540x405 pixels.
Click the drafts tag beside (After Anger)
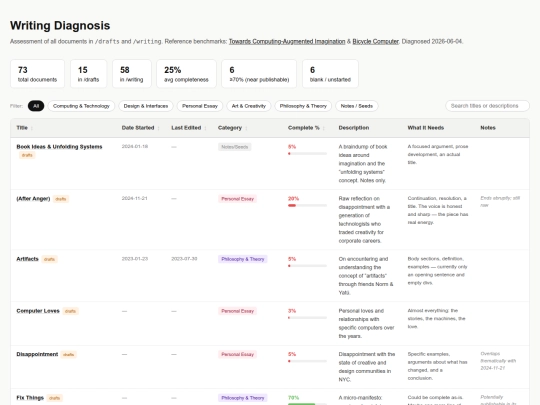[61, 199]
